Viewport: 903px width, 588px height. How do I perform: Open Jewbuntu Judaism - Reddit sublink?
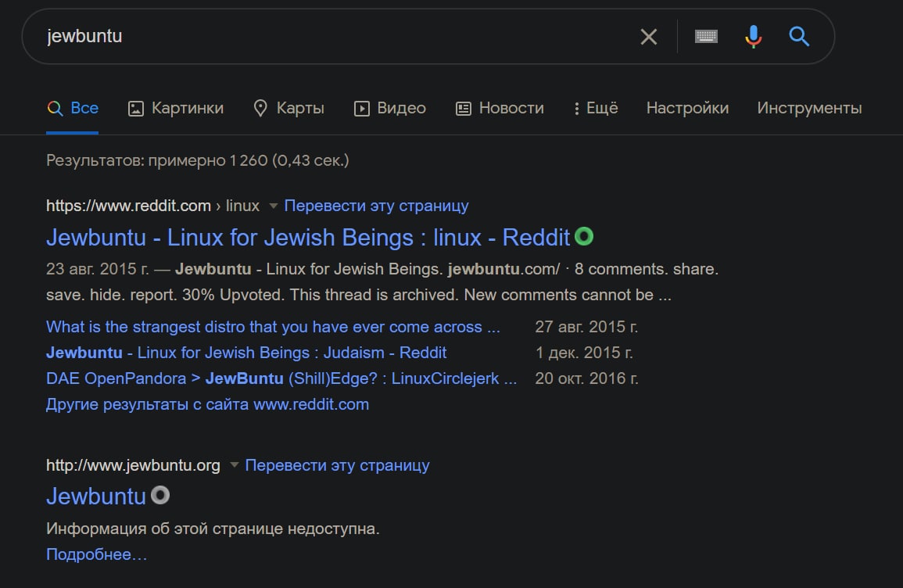(x=246, y=353)
